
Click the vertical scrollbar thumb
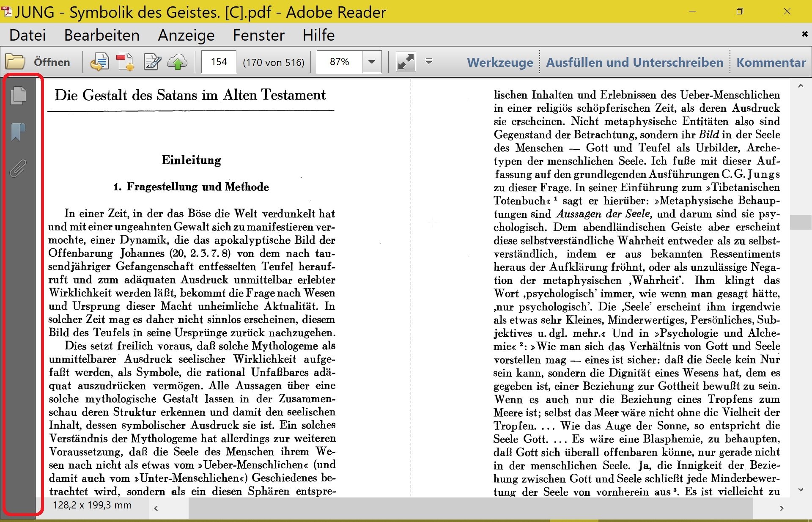pyautogui.click(x=800, y=222)
